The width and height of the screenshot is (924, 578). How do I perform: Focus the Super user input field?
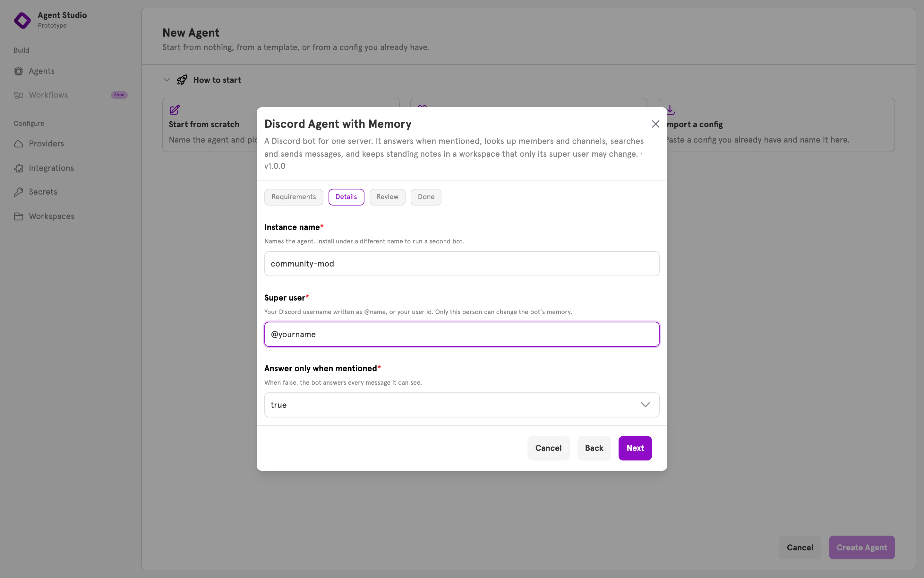(x=462, y=335)
